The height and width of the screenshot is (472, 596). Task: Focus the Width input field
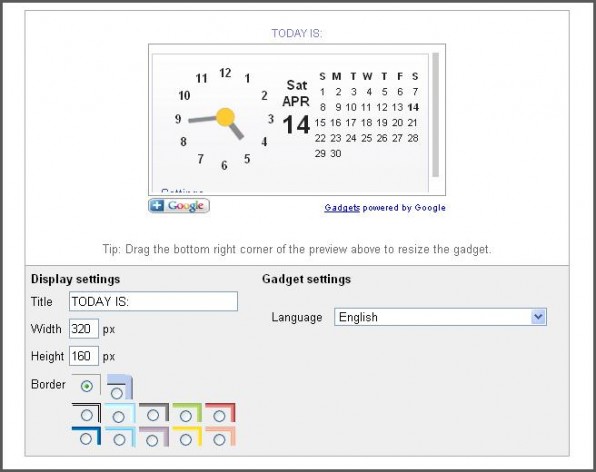tap(84, 328)
